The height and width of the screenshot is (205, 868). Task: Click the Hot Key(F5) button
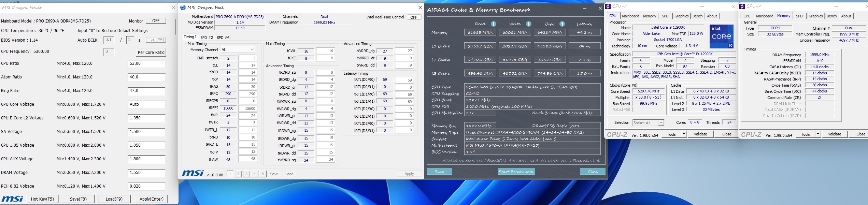(x=42, y=199)
